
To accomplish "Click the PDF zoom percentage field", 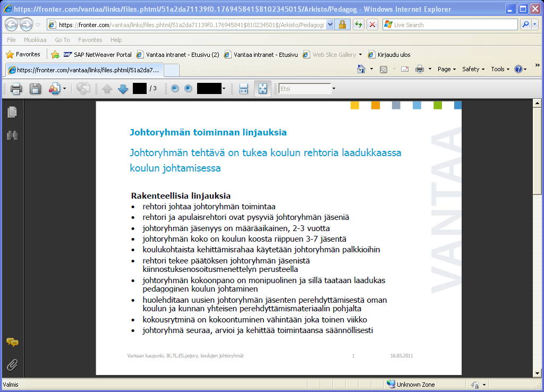I will tap(209, 89).
